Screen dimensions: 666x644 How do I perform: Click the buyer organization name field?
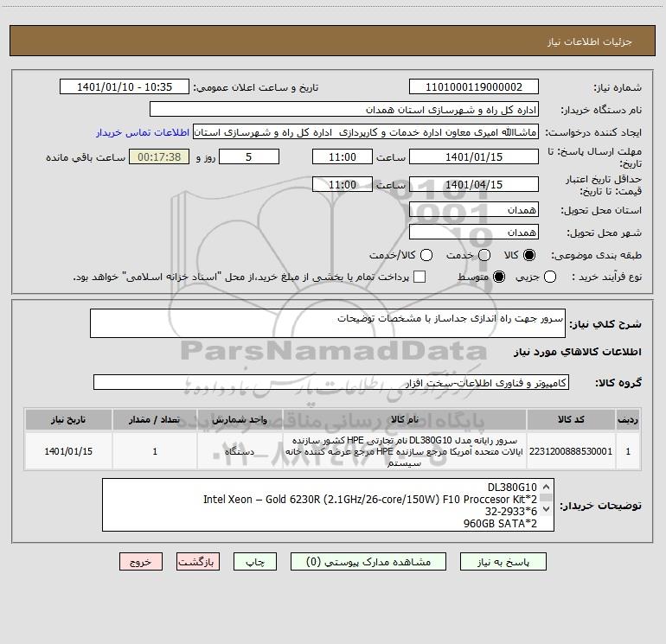click(344, 109)
